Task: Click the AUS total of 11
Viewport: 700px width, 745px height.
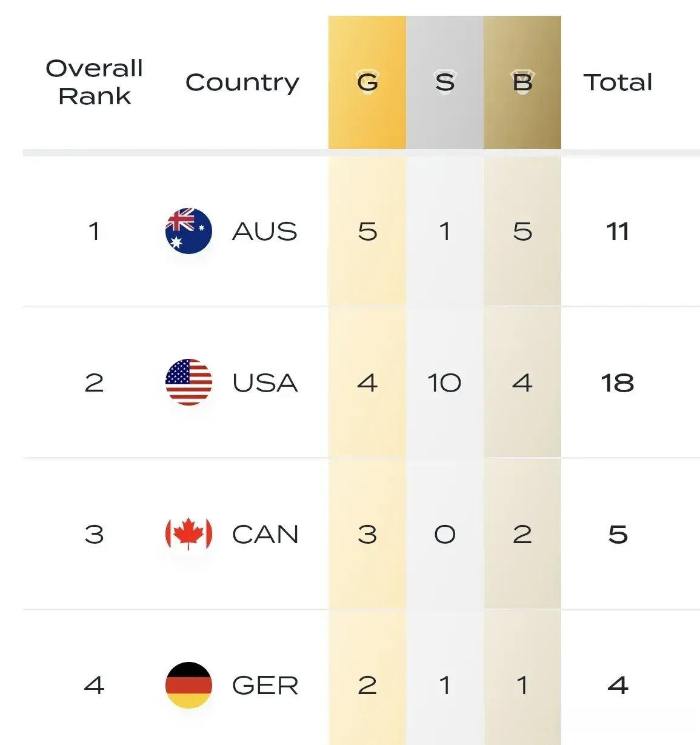Action: click(x=618, y=231)
